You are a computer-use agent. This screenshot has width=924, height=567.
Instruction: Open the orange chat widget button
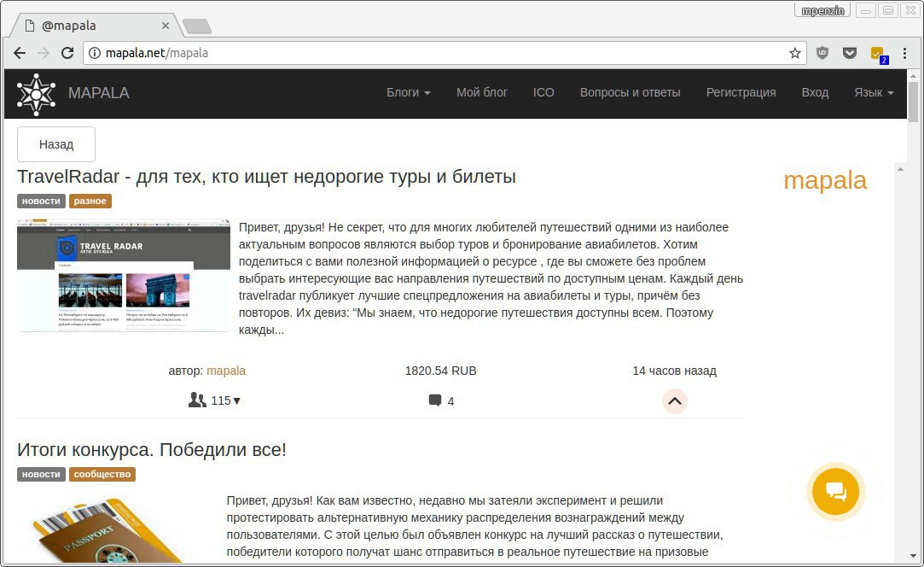coord(835,492)
